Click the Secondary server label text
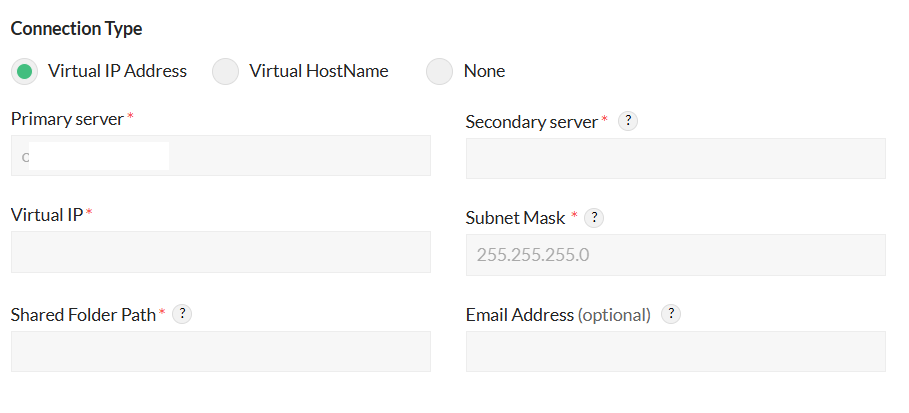Viewport: 909px width, 413px height. tap(532, 121)
